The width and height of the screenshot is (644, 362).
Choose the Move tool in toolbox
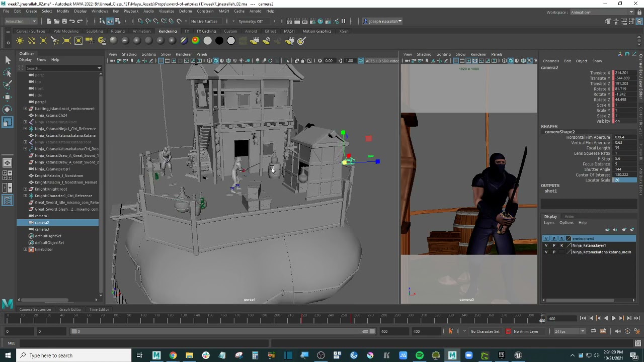tap(8, 97)
